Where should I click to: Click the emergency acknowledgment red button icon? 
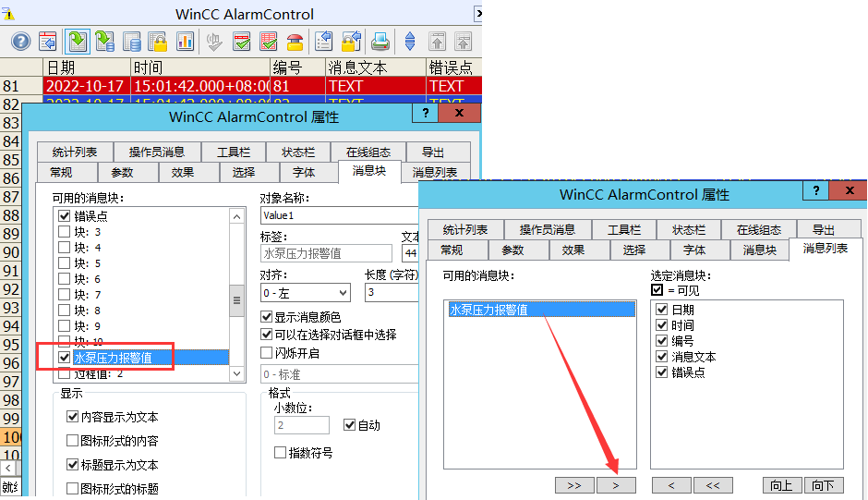(x=295, y=42)
